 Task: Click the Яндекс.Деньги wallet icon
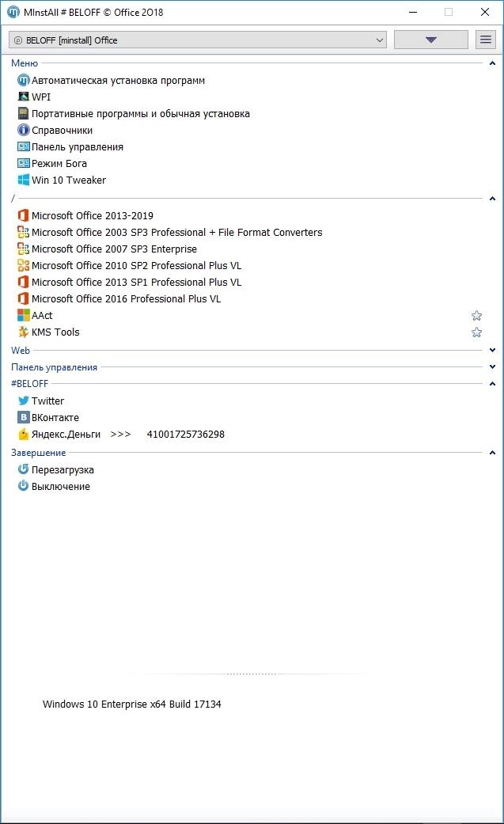tap(23, 434)
